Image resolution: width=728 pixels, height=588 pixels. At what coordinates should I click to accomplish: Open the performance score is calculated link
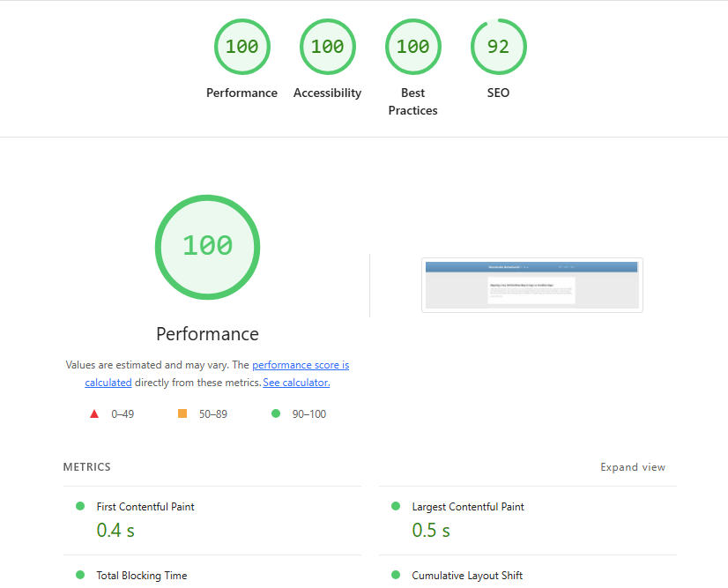300,364
